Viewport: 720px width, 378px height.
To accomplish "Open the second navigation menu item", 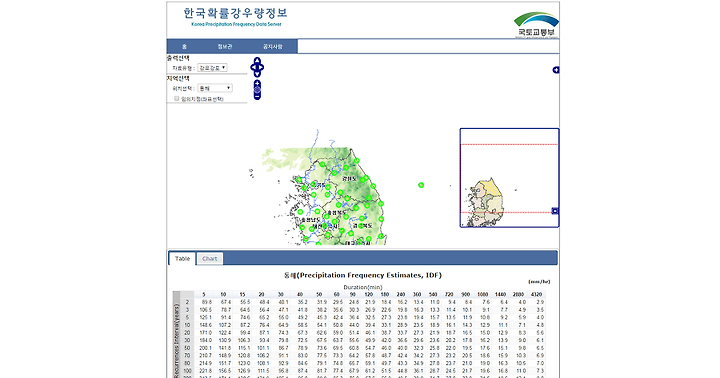I will pos(225,46).
